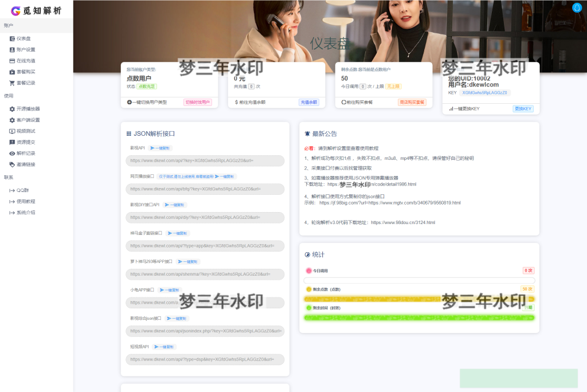This screenshot has height=392, width=587.
Task: Click the api/diy URL field
Action: tap(205, 218)
